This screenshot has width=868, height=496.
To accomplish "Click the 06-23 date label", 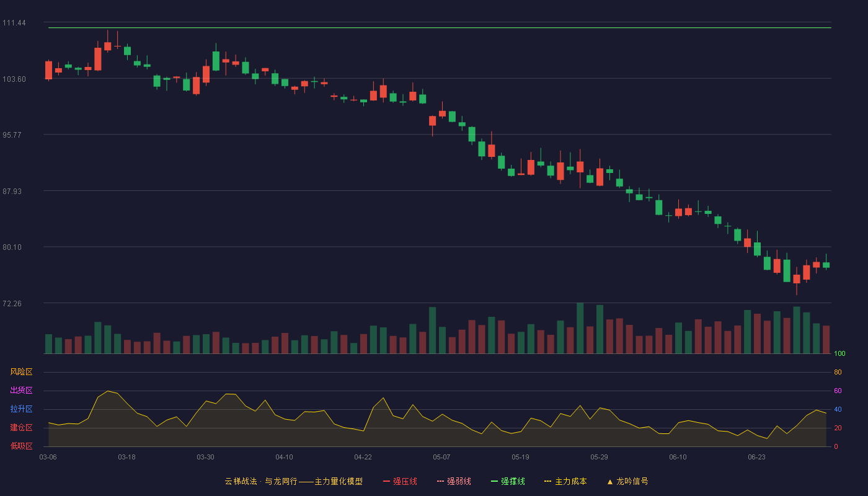I will point(756,457).
